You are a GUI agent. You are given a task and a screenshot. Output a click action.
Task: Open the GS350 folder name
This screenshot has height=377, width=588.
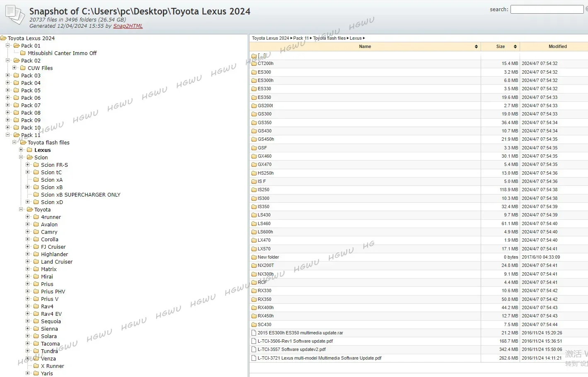pos(264,122)
